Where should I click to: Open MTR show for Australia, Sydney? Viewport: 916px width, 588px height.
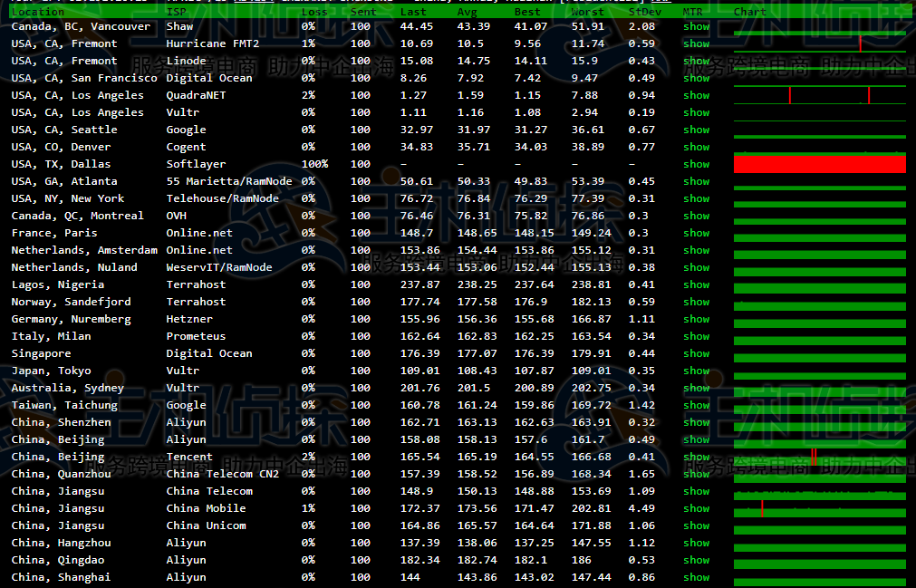coord(696,389)
